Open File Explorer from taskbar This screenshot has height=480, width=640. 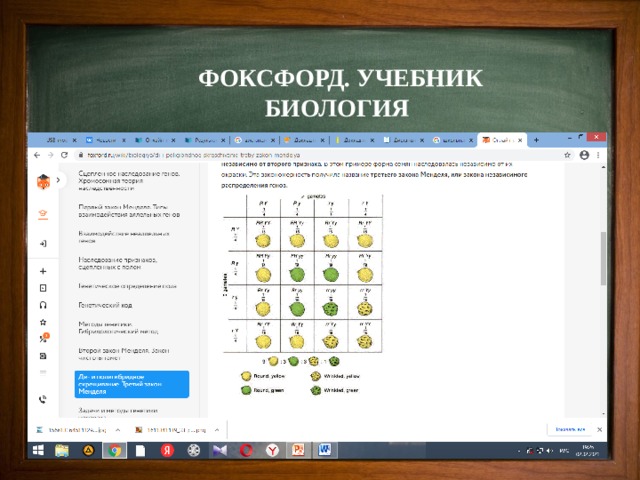(62, 451)
